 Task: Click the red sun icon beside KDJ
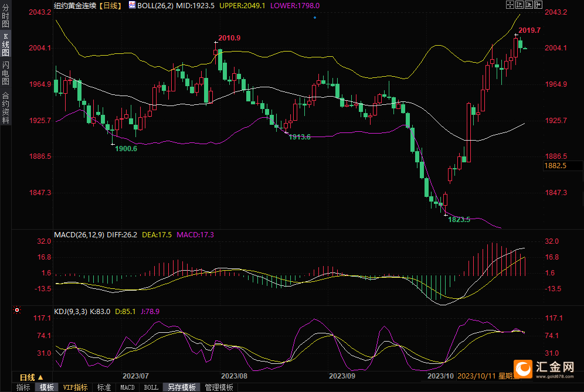(x=17, y=309)
